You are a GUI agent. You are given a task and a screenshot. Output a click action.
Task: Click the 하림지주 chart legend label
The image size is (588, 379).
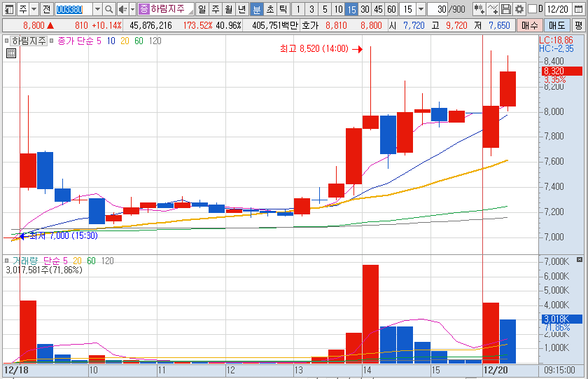pos(29,41)
